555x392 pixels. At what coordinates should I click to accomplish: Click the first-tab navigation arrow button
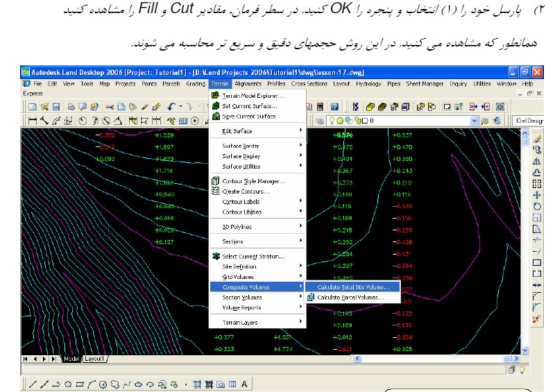26,359
